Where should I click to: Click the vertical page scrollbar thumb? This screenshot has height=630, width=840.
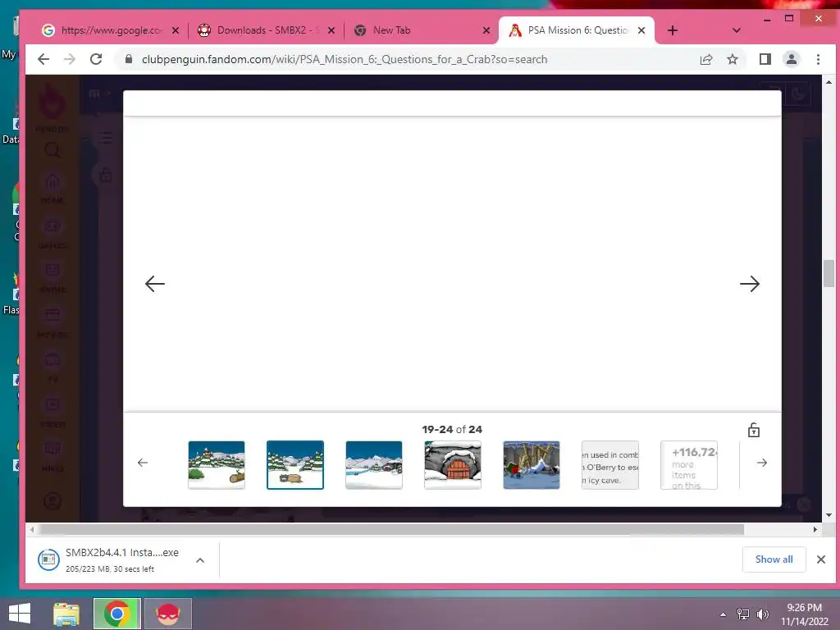pyautogui.click(x=829, y=273)
